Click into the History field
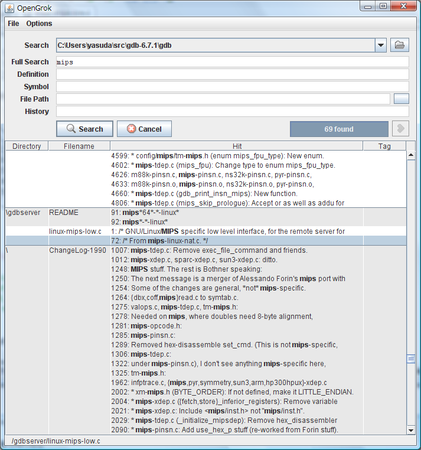This screenshot has height=450, width=421. pyautogui.click(x=232, y=111)
